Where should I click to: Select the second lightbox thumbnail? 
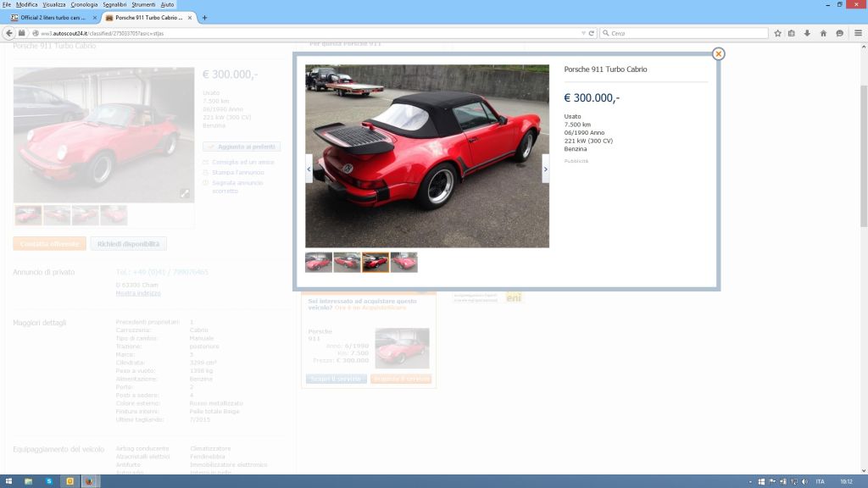[x=347, y=263]
